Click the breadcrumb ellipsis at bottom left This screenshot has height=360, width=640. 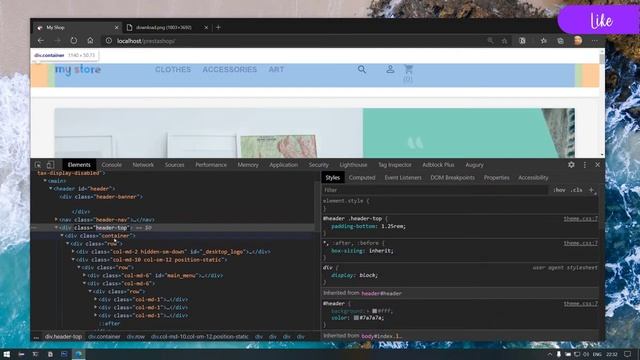(x=36, y=337)
